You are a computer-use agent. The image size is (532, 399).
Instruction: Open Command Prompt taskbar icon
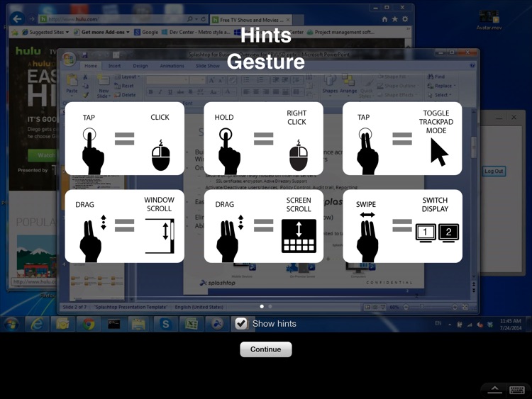pyautogui.click(x=114, y=324)
